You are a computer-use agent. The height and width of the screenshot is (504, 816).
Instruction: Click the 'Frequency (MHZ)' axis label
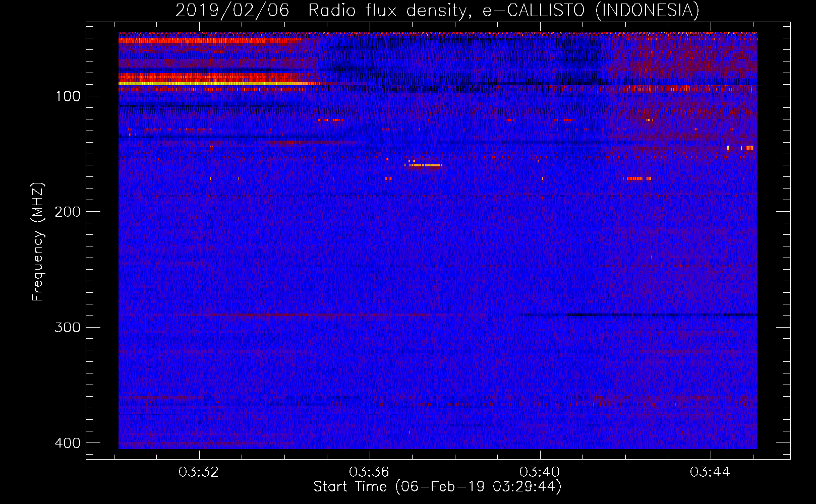38,241
